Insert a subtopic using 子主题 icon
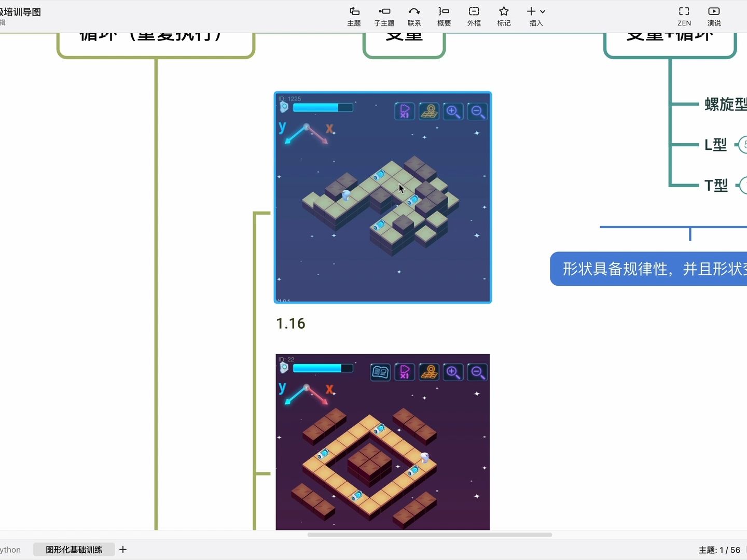Viewport: 747px width, 560px height. [x=384, y=15]
